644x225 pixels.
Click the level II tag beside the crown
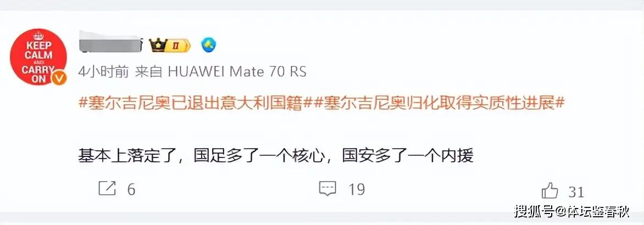click(177, 44)
